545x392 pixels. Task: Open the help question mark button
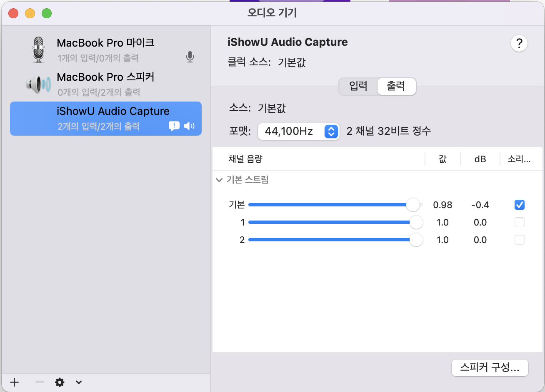pyautogui.click(x=519, y=43)
